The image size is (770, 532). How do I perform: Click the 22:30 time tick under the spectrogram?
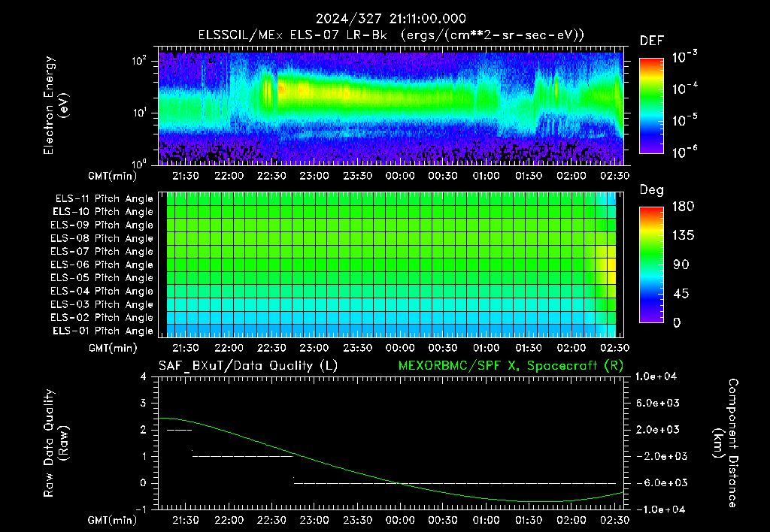pos(271,176)
